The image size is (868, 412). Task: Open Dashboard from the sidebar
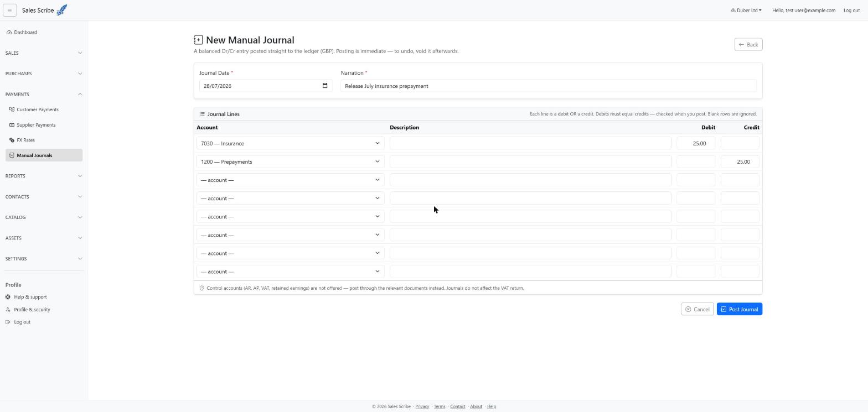[x=25, y=32]
